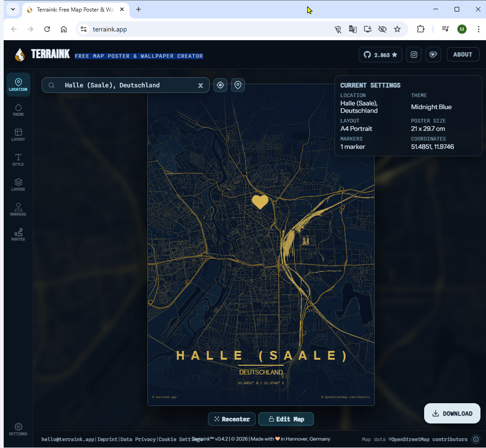Click the Halle (Saale) location search field

click(125, 86)
